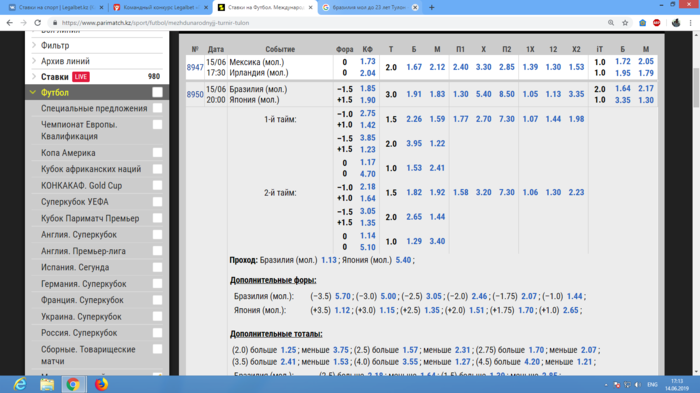Viewport: 700px width, 393px height.
Task: Click ENG language indicator in tray
Action: [x=652, y=385]
